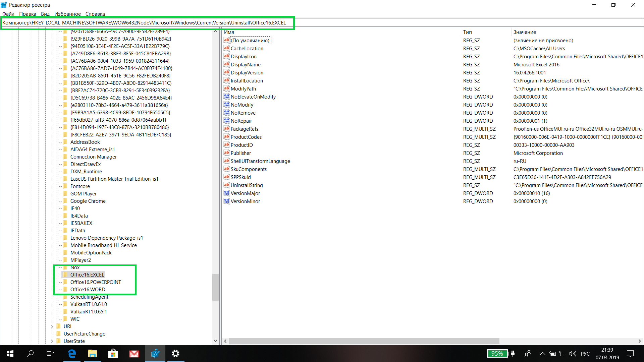
Task: Select the UninstallString value icon
Action: tap(227, 185)
